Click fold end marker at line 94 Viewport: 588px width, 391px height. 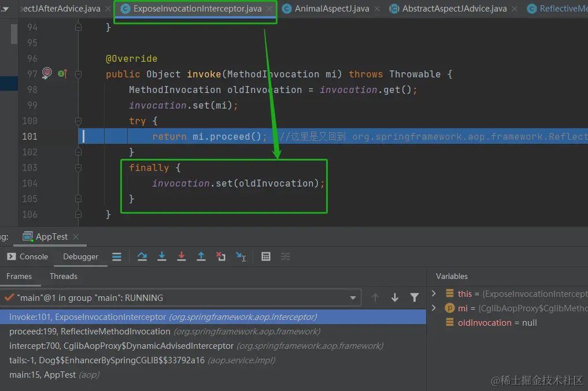coord(79,27)
